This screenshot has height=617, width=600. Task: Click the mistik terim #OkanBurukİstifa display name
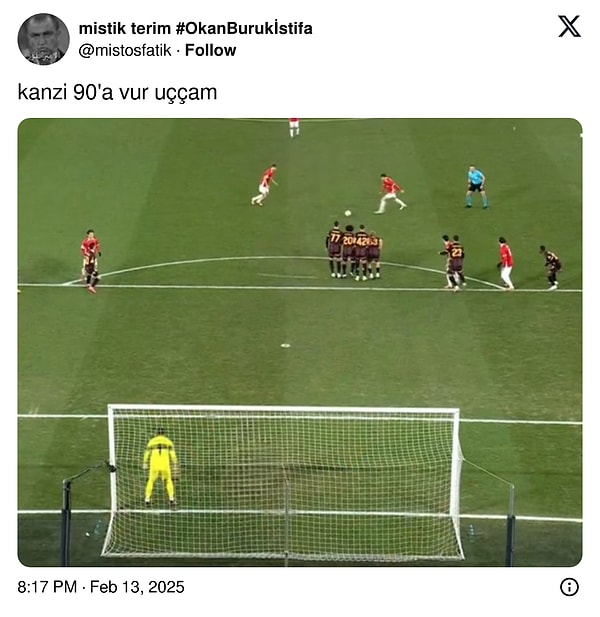pyautogui.click(x=196, y=28)
